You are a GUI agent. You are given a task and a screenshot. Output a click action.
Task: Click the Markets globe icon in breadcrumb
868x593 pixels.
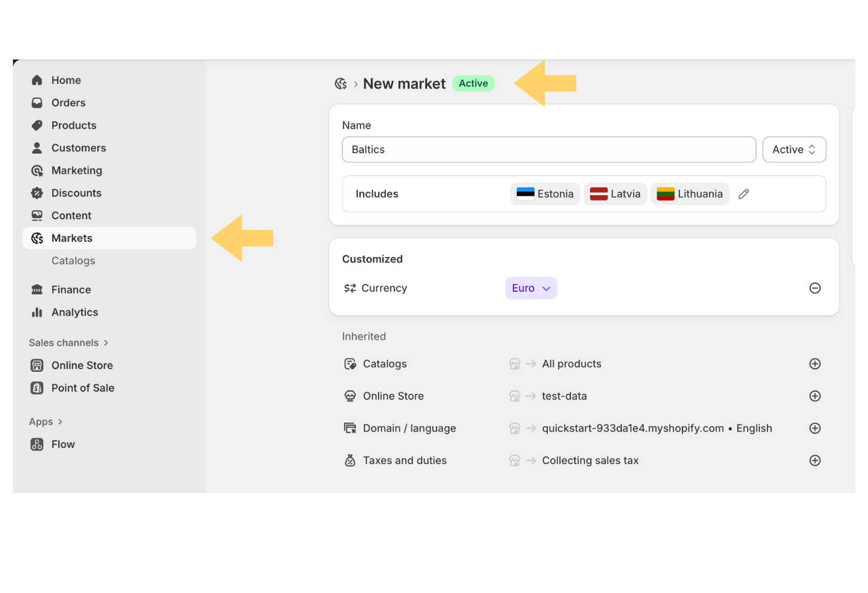(x=341, y=84)
